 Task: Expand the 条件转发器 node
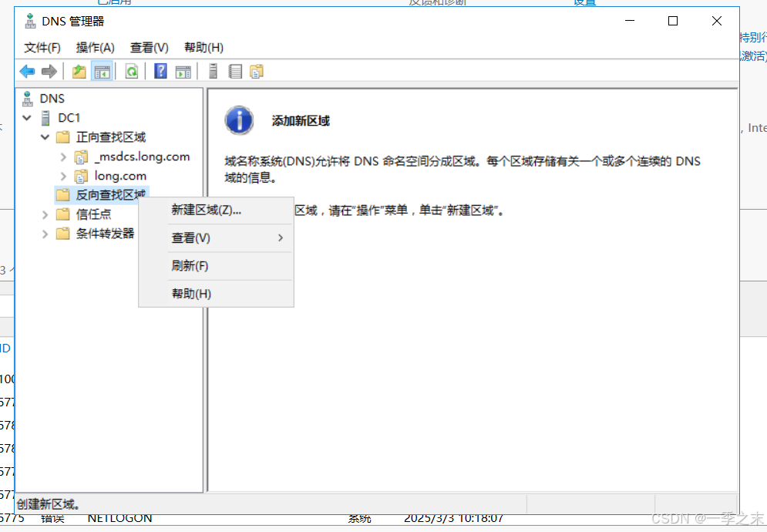point(45,234)
